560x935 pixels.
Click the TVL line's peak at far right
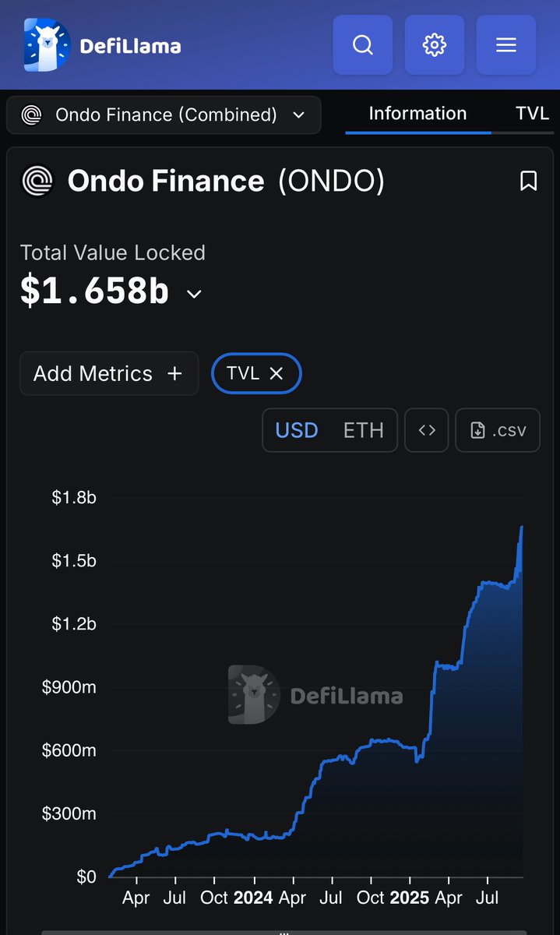pos(521,528)
